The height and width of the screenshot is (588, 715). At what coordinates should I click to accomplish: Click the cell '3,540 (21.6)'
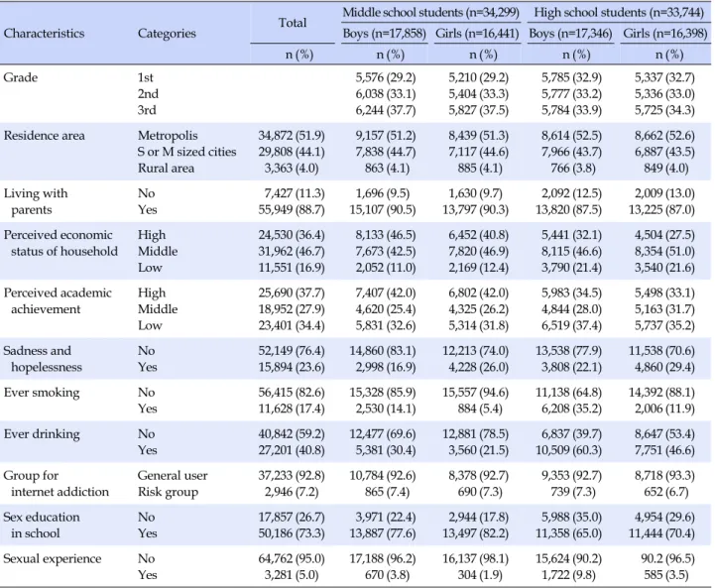tap(664, 267)
